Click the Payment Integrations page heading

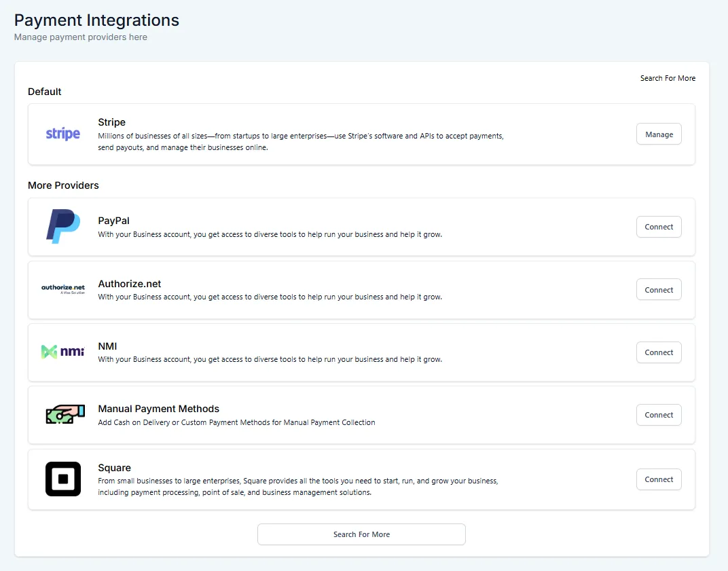pyautogui.click(x=96, y=20)
